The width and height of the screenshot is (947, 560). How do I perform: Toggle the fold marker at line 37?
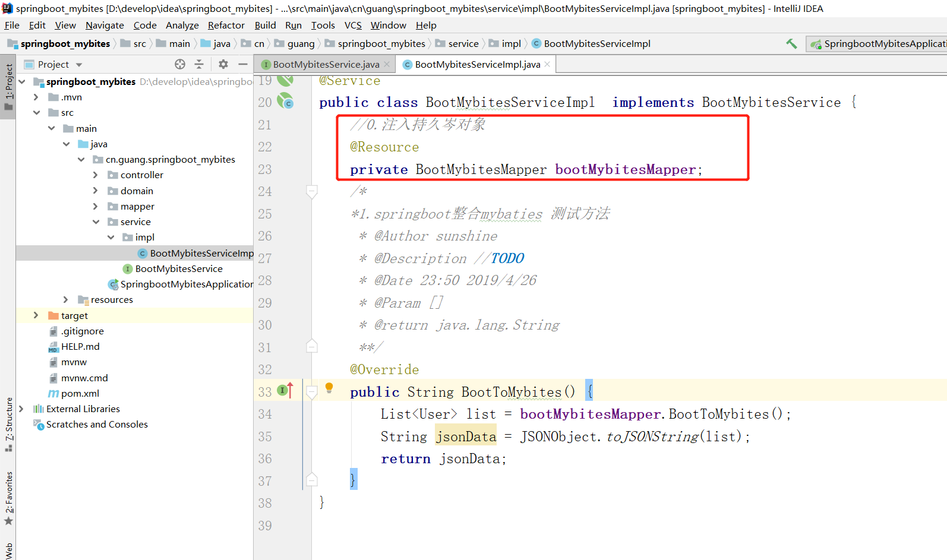coord(312,480)
